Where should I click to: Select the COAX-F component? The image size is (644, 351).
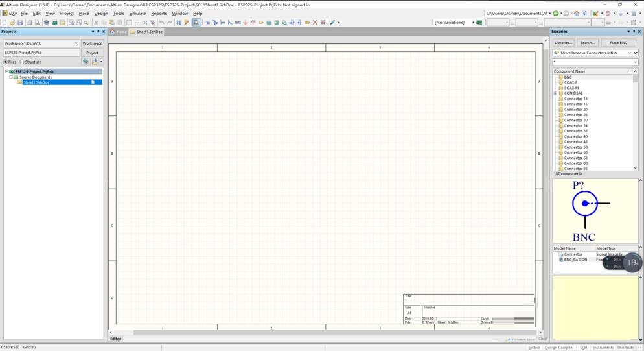[571, 82]
